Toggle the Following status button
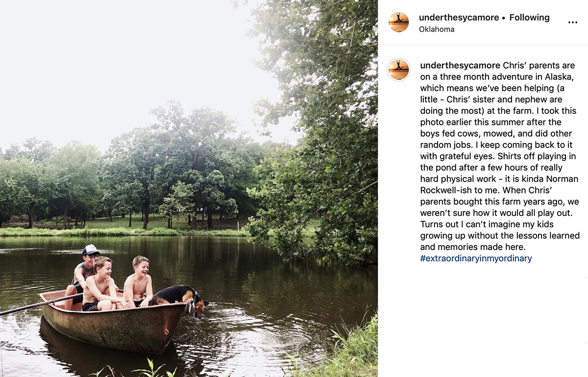This screenshot has height=377, width=588. pos(529,18)
